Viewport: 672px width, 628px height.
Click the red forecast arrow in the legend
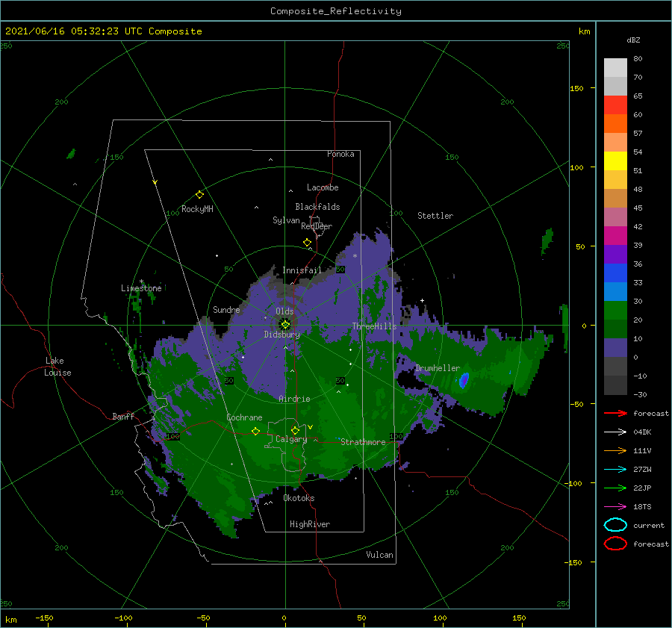[615, 413]
